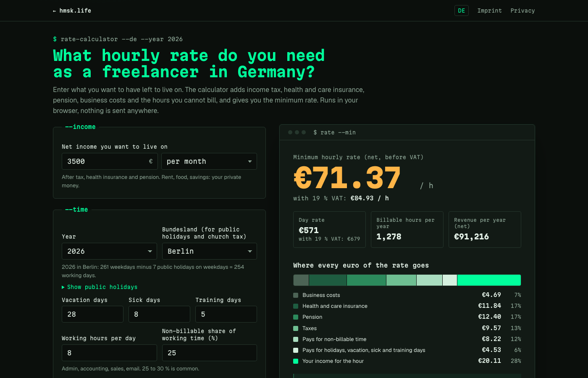588x378 pixels.
Task: Click the Training days input field
Action: 226,314
